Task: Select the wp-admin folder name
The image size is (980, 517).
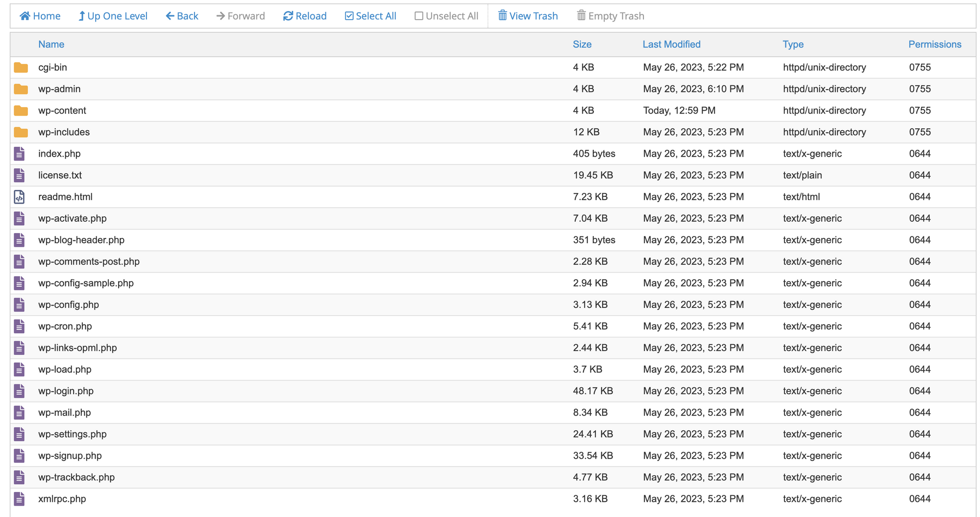Action: [59, 89]
